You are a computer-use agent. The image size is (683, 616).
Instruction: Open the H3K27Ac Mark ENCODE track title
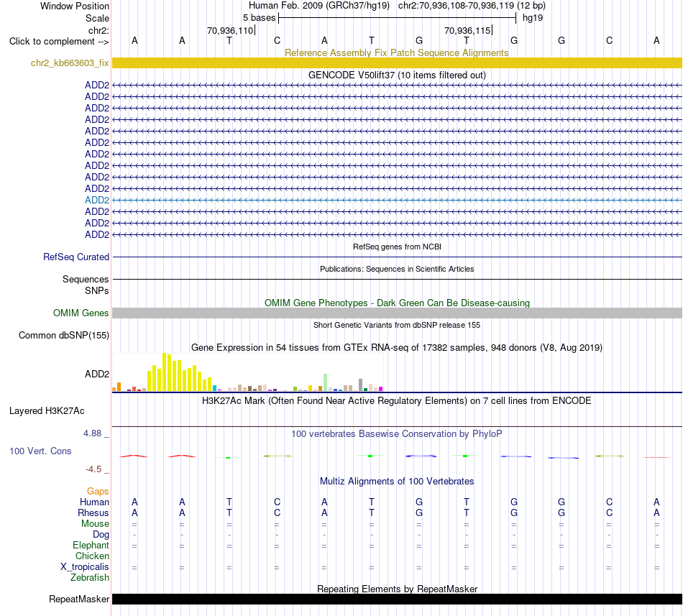click(396, 400)
